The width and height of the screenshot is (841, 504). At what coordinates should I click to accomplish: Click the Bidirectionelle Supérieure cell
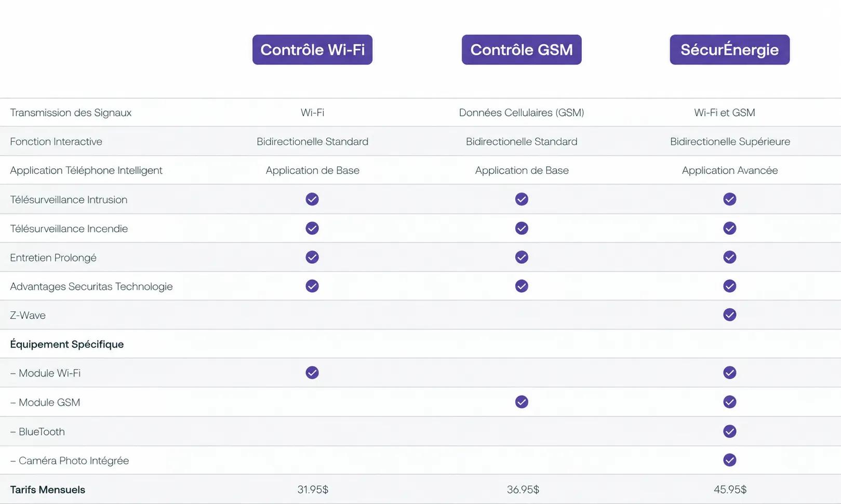point(730,142)
